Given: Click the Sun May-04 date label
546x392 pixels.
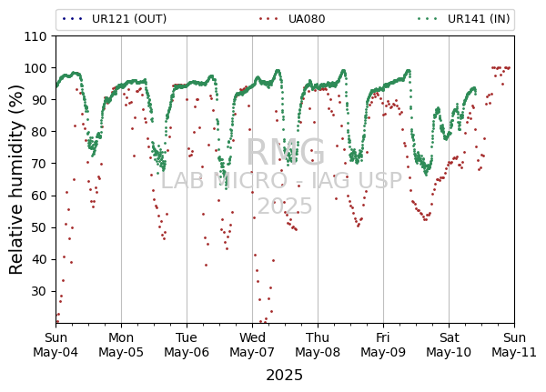Looking at the screenshot, I should pyautogui.click(x=56, y=345).
